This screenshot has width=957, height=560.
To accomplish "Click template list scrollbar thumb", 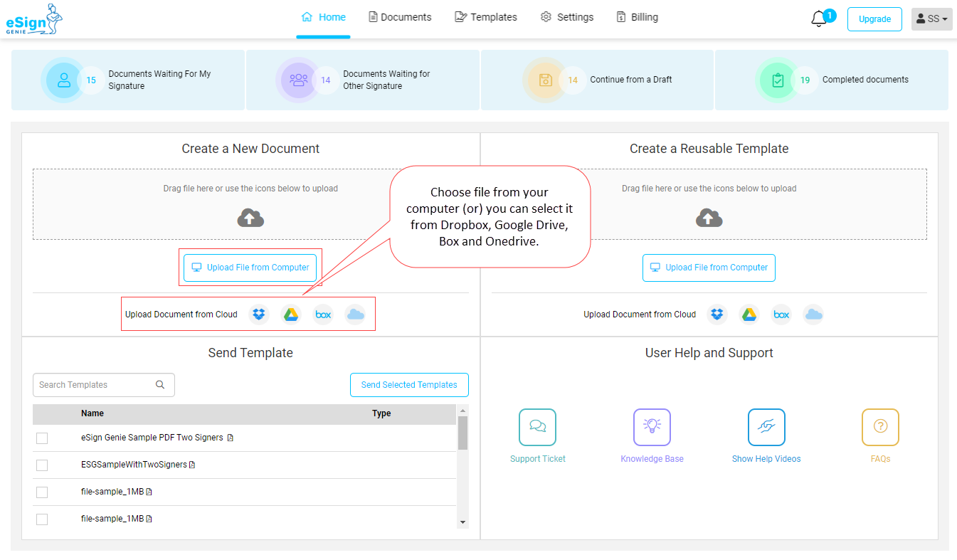I will click(462, 433).
